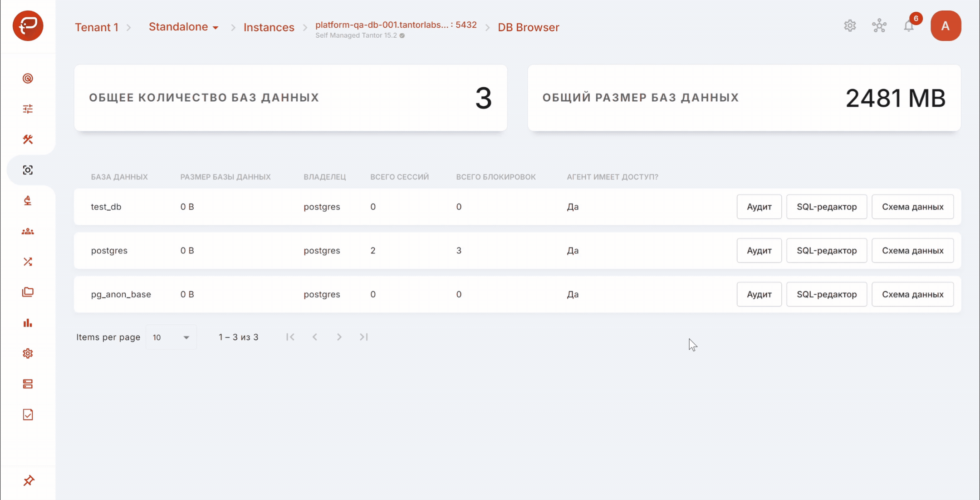Select the test_db database name
980x500 pixels.
click(106, 207)
